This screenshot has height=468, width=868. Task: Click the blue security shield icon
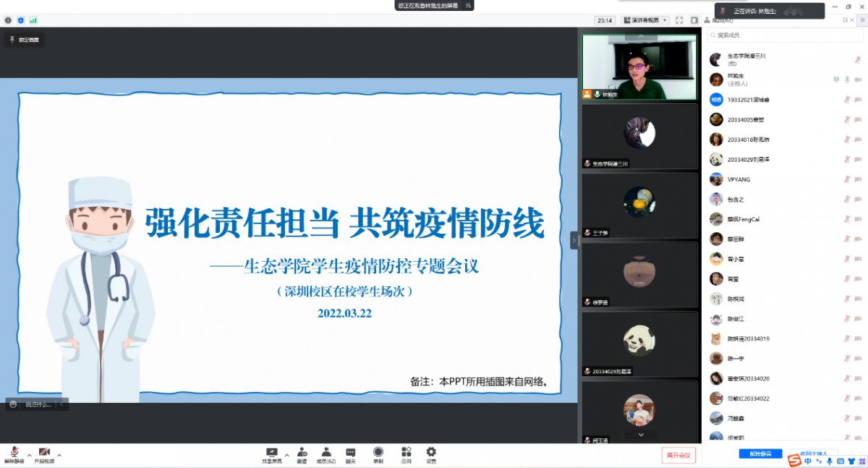point(21,20)
